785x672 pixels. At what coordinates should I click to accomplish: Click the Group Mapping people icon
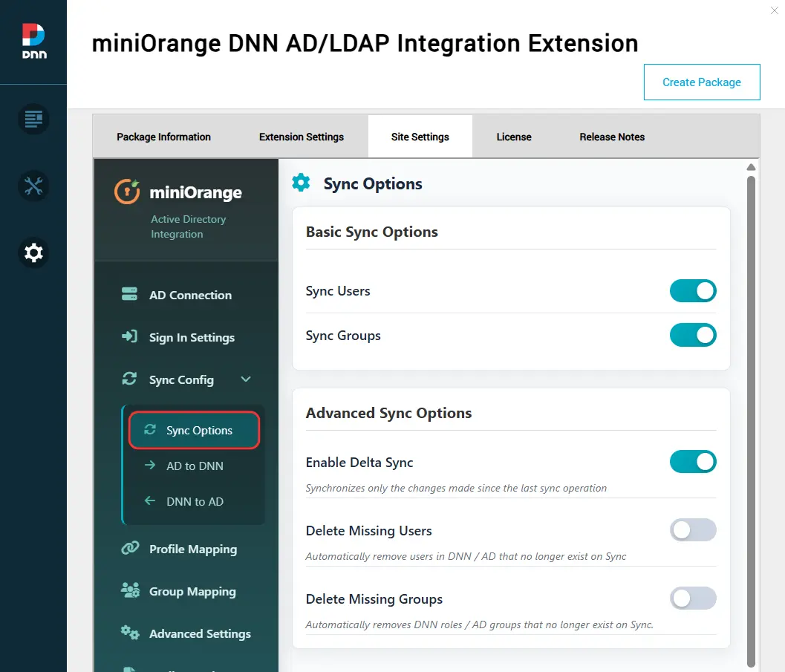coord(130,590)
